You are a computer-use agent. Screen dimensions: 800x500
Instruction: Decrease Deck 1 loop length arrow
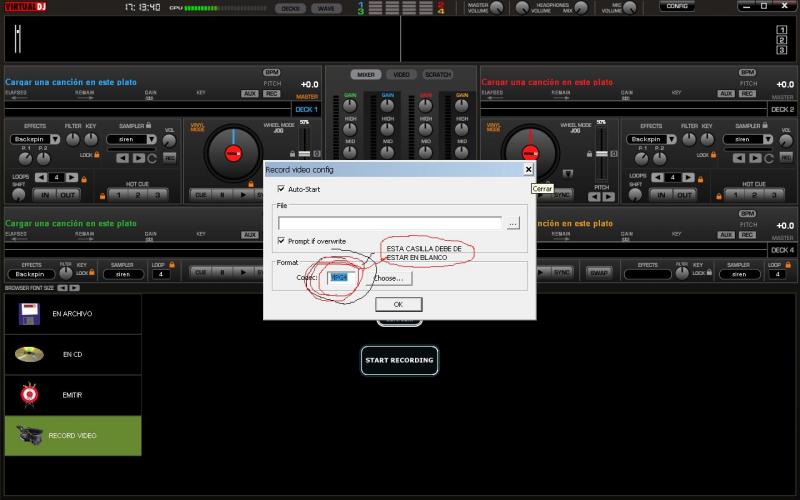point(41,178)
